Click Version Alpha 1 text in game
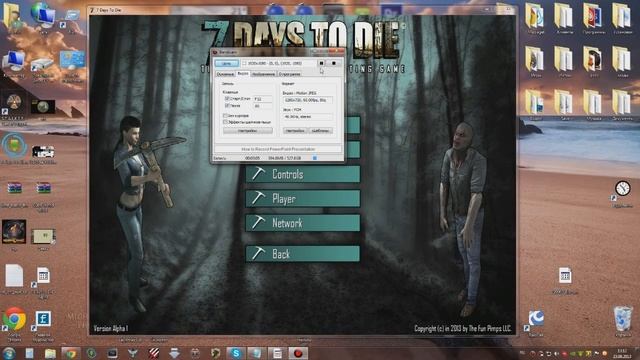640x360 pixels. 111,328
